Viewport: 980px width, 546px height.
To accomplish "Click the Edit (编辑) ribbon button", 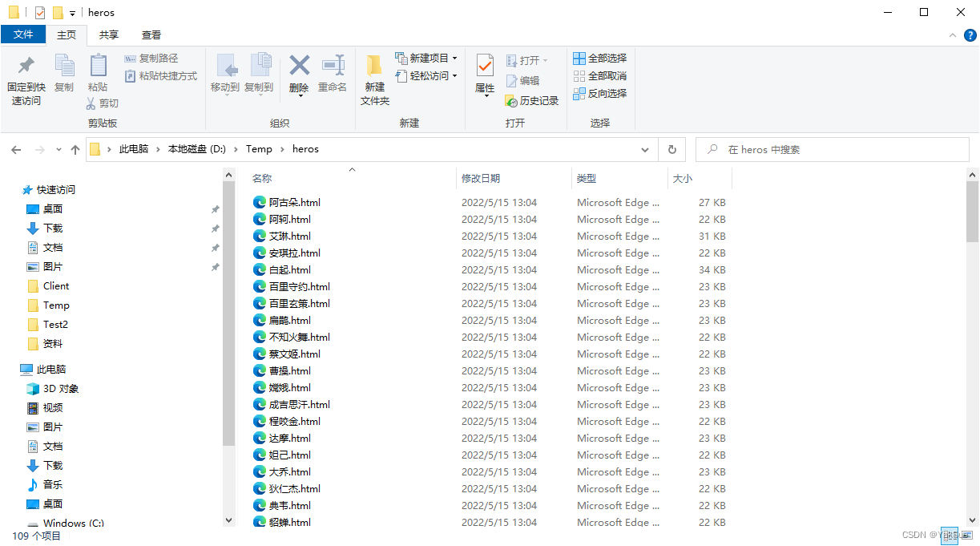I will 522,81.
